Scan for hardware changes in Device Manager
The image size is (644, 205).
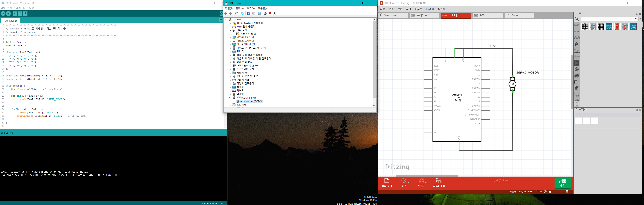(259, 13)
